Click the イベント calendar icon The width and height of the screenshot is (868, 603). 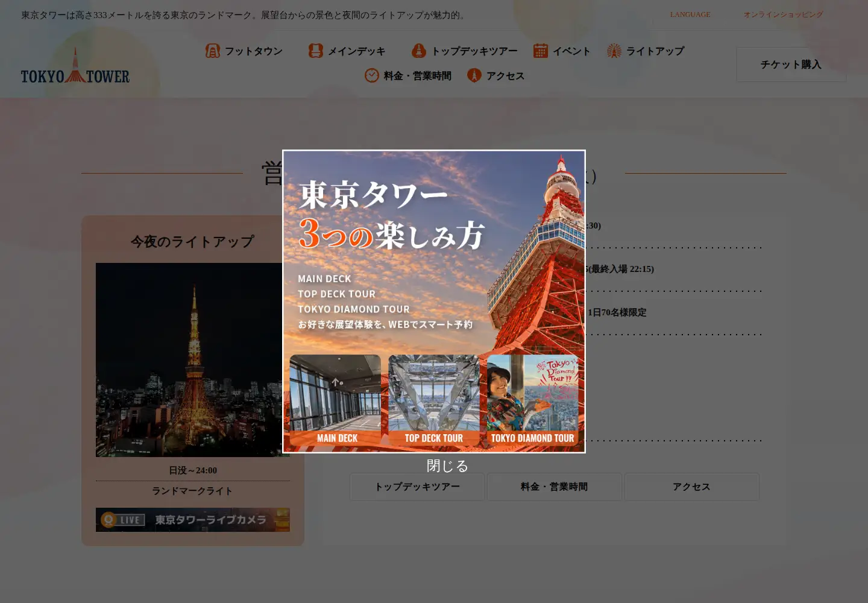coord(541,51)
